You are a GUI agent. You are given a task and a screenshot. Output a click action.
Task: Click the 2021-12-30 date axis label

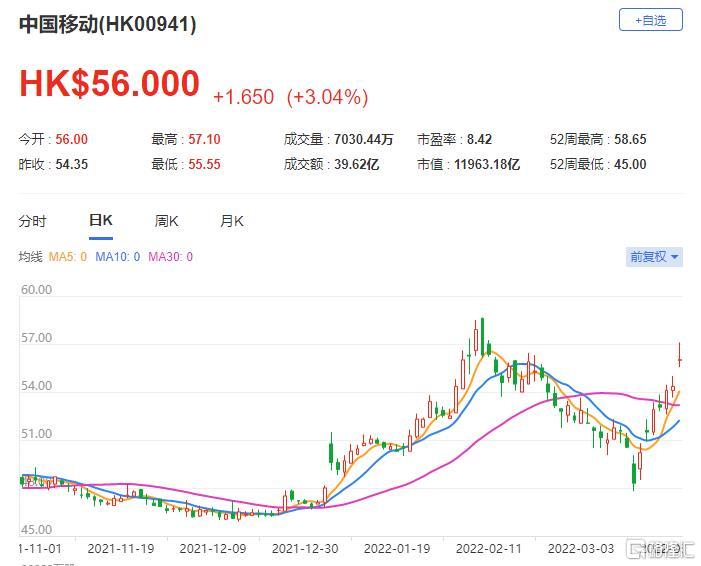click(x=305, y=549)
